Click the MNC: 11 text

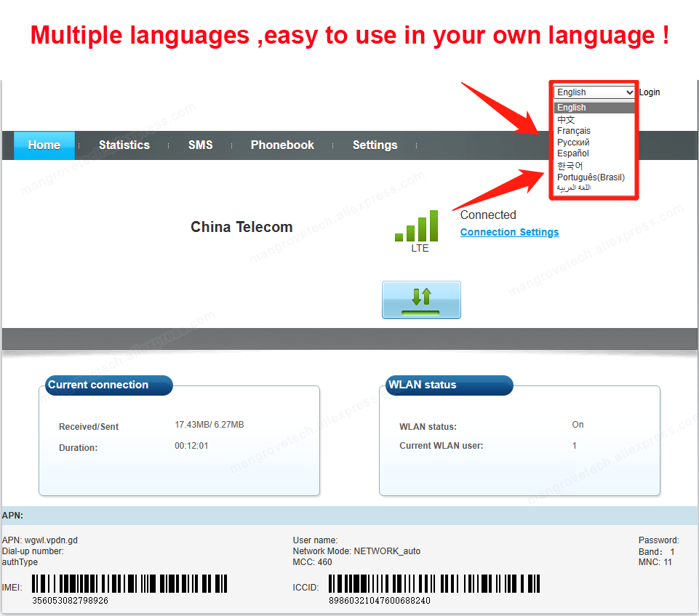click(x=655, y=562)
